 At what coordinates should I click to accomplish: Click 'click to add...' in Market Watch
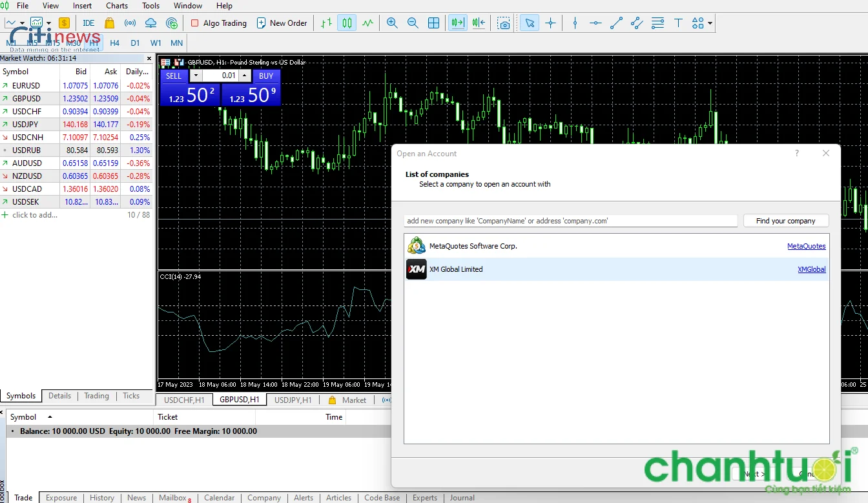[35, 215]
